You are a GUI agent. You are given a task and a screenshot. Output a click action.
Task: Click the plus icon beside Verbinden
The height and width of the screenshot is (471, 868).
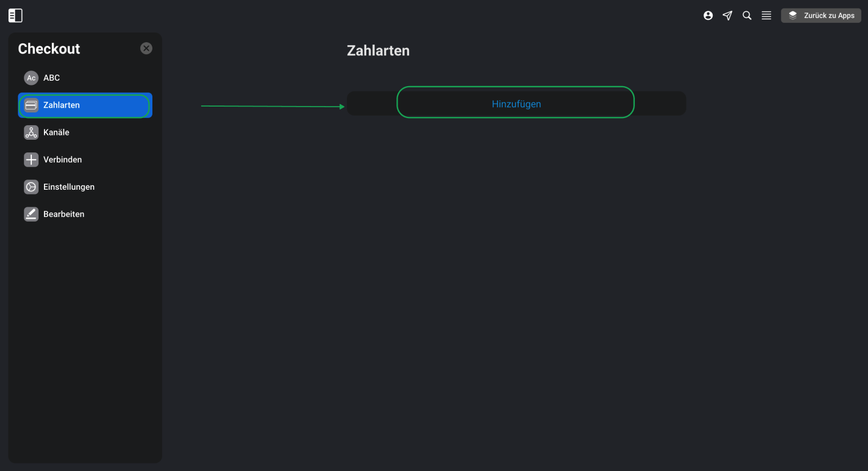(x=31, y=160)
